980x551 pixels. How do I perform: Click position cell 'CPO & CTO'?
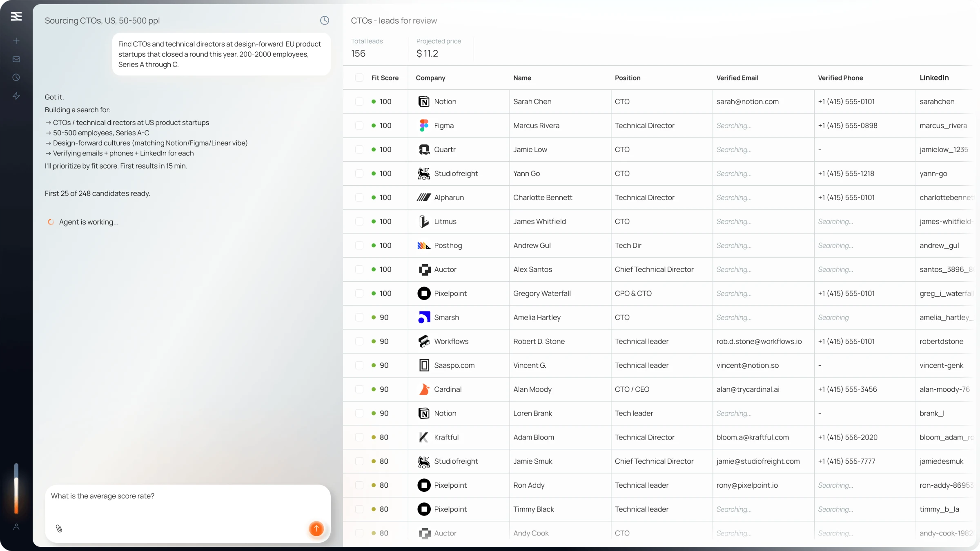point(633,293)
